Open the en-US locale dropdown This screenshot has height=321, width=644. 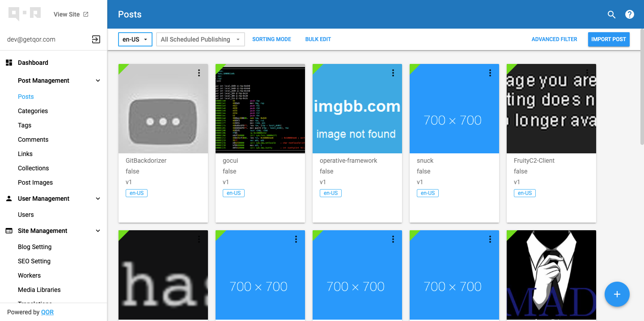pyautogui.click(x=135, y=39)
